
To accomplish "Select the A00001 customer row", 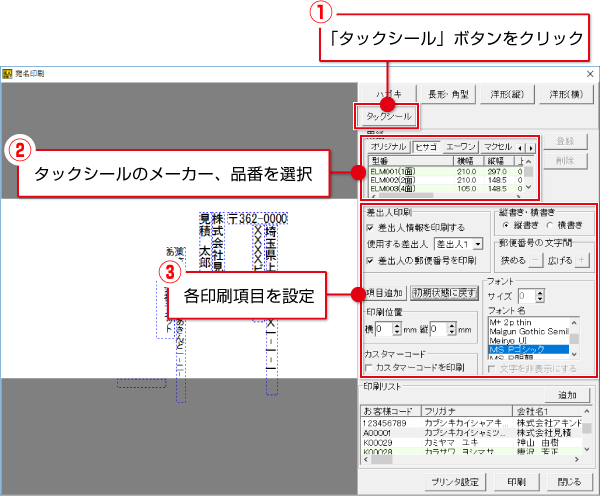I will click(471, 433).
